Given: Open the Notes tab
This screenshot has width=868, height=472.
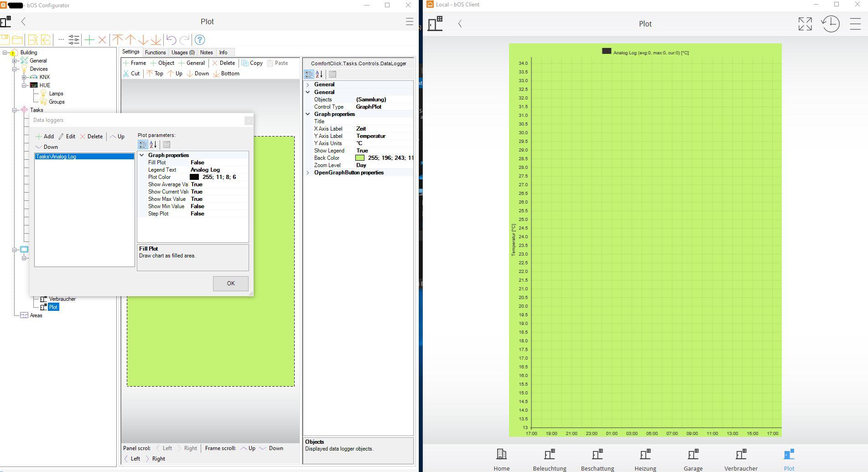Looking at the screenshot, I should click(x=206, y=52).
